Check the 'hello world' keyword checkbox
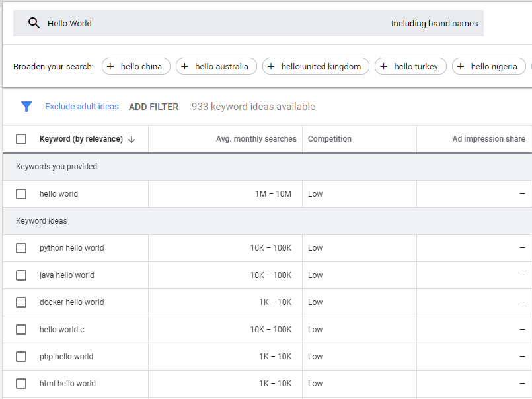Screen dimensions: 532x399 (21, 194)
